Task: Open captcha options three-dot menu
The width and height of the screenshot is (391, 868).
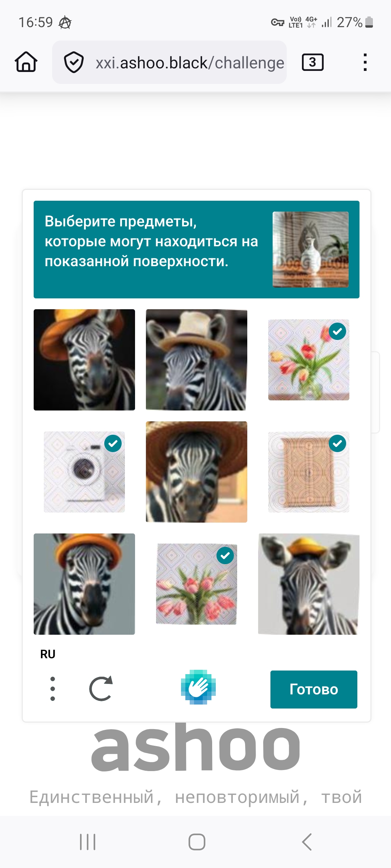Action: [x=53, y=689]
